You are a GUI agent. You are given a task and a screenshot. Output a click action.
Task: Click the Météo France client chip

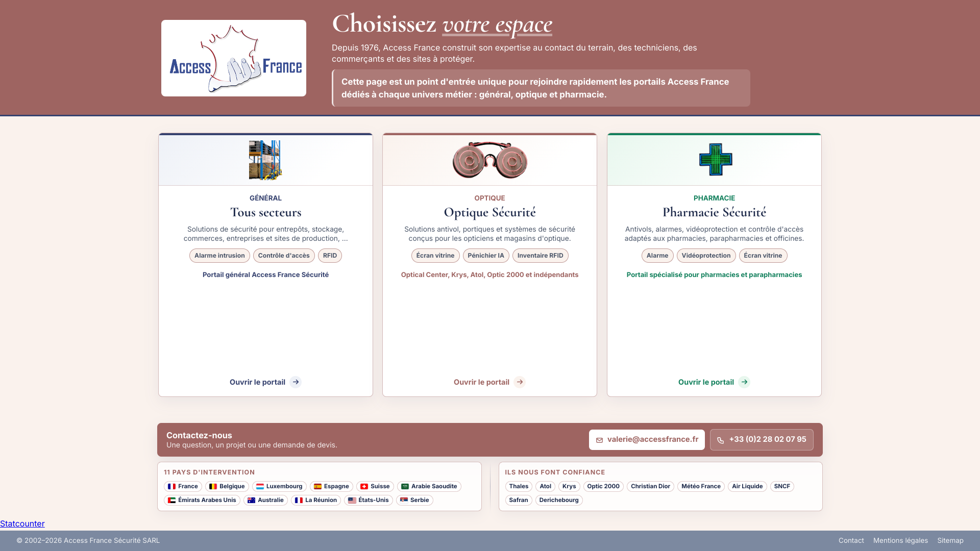pyautogui.click(x=701, y=487)
